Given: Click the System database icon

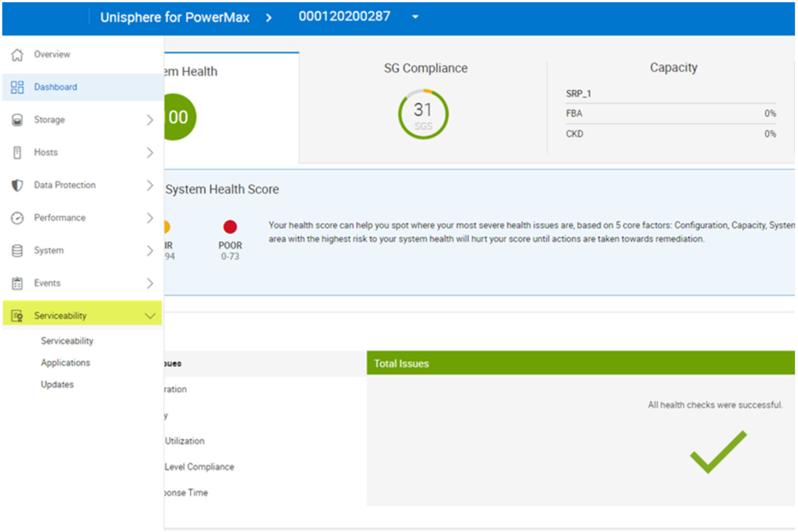Looking at the screenshot, I should (x=17, y=250).
